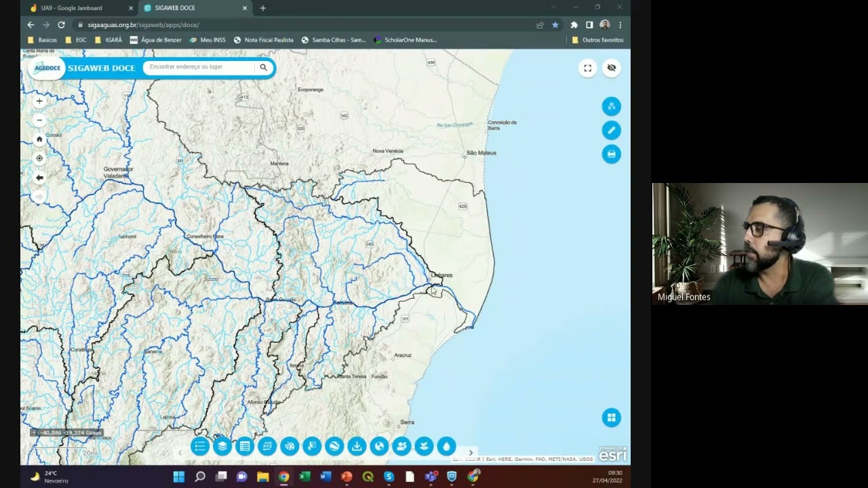Image resolution: width=868 pixels, height=488 pixels.
Task: Click the esri logo attribution
Action: pos(612,454)
